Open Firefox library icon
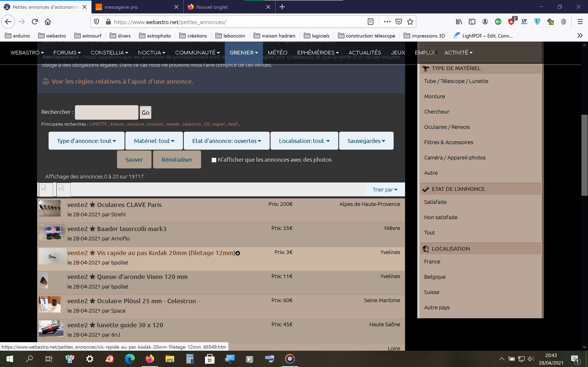Image resolution: width=588 pixels, height=367 pixels. point(459,22)
